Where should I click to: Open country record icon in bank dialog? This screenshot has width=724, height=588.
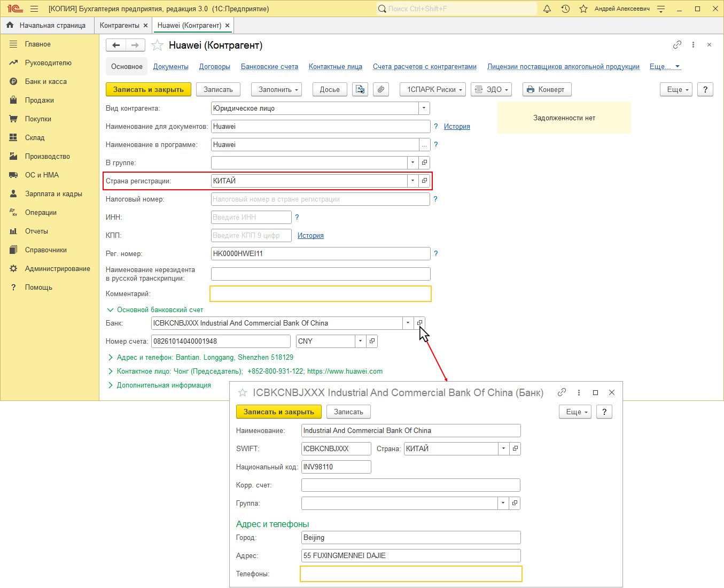(515, 448)
